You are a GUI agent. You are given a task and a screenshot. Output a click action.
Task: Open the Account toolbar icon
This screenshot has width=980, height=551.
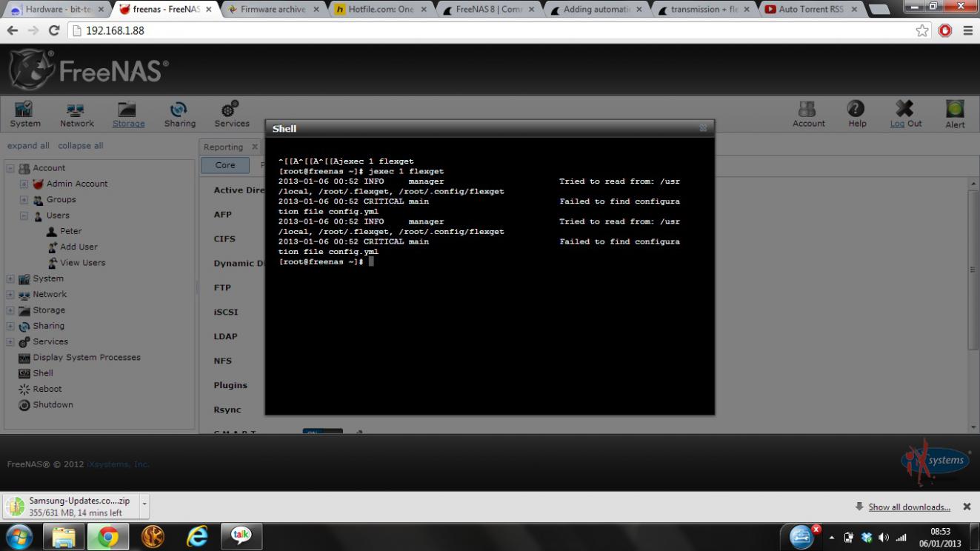(x=808, y=113)
